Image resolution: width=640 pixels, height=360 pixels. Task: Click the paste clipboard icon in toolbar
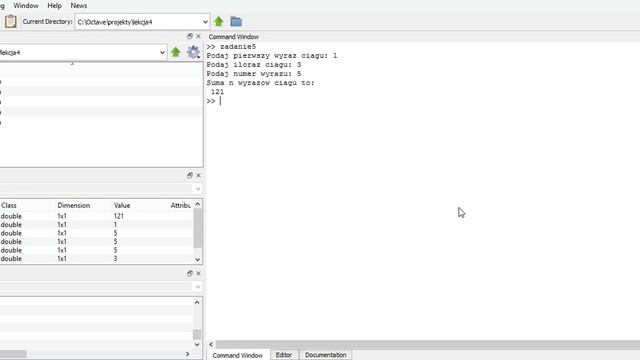click(11, 22)
